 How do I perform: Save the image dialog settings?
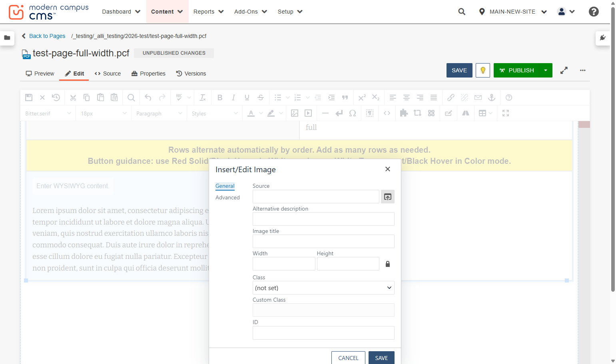(x=381, y=358)
